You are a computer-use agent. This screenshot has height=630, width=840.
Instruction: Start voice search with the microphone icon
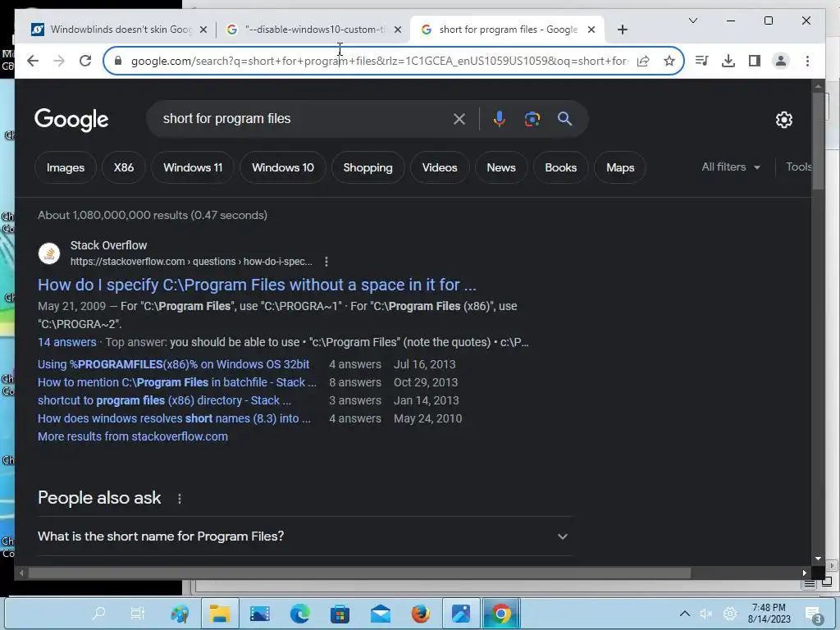point(500,119)
